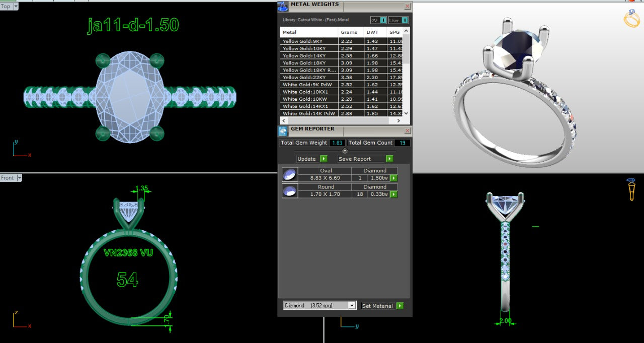This screenshot has width=644, height=343.
Task: Click scroll-right arrow under metals table
Action: coord(399,121)
